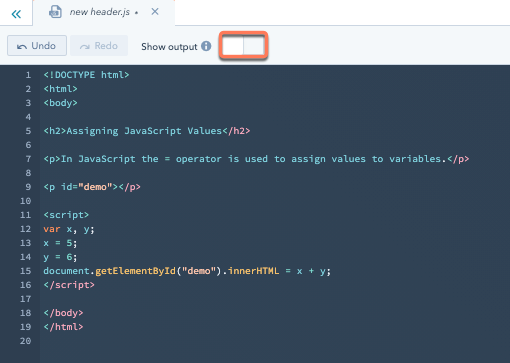510x363 pixels.
Task: Click line number 20 in the gutter
Action: click(x=25, y=341)
